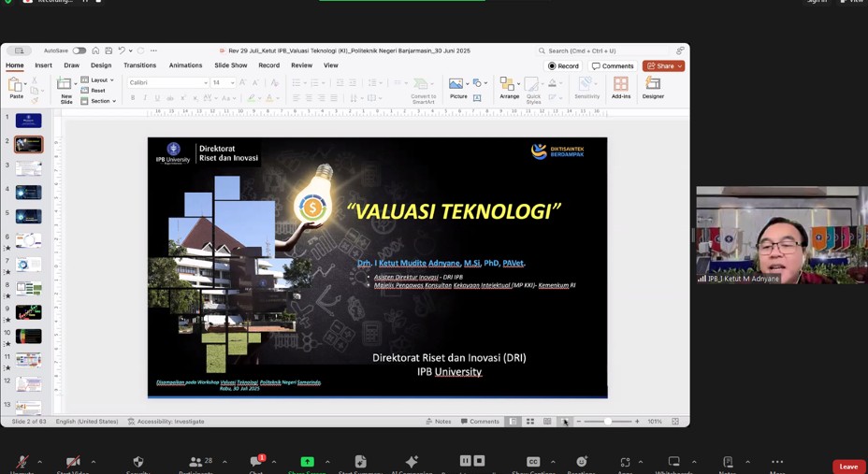Viewport: 868px width, 474px height.
Task: Switch to the Review tab
Action: (302, 65)
